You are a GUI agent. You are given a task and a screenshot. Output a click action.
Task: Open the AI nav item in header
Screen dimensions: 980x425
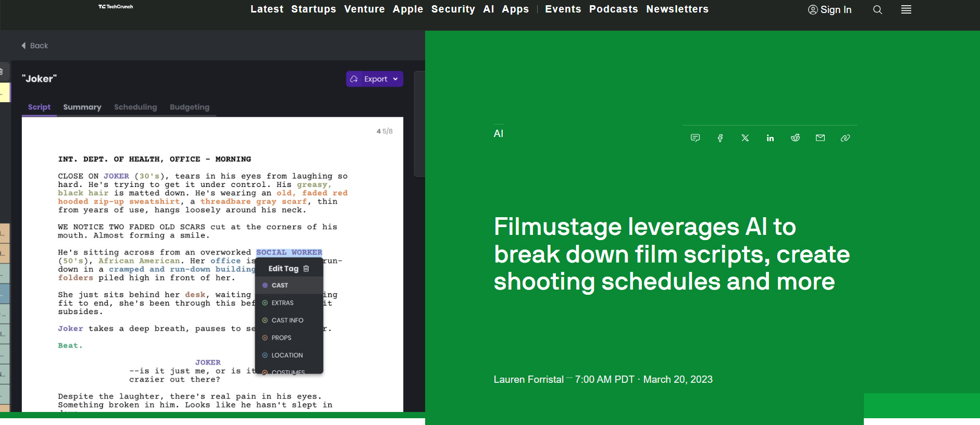tap(489, 9)
